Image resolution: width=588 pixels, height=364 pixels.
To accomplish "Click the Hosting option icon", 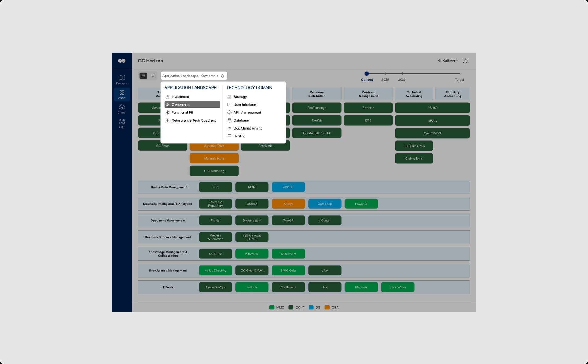I will (x=230, y=136).
